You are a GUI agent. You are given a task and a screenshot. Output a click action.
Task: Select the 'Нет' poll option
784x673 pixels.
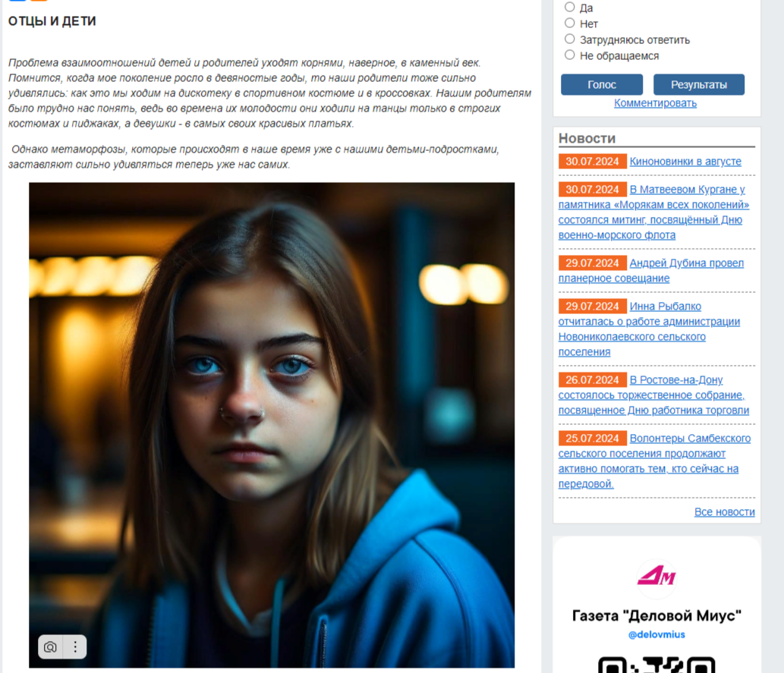click(569, 23)
